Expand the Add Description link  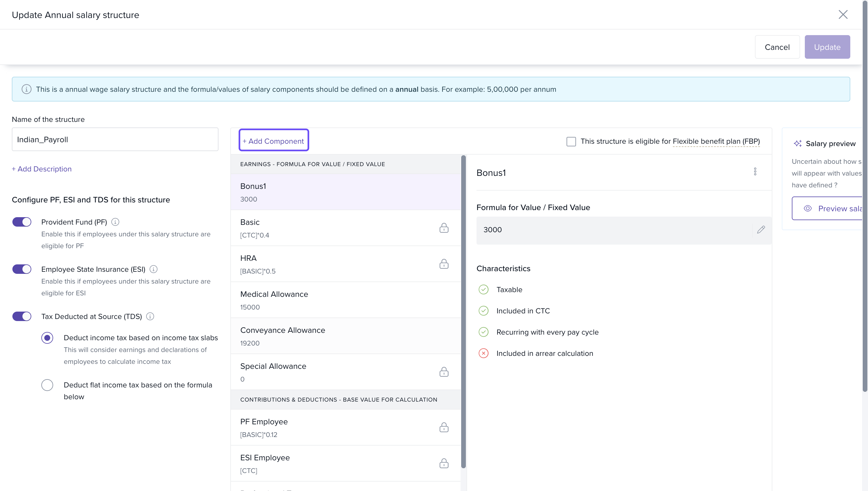(42, 169)
